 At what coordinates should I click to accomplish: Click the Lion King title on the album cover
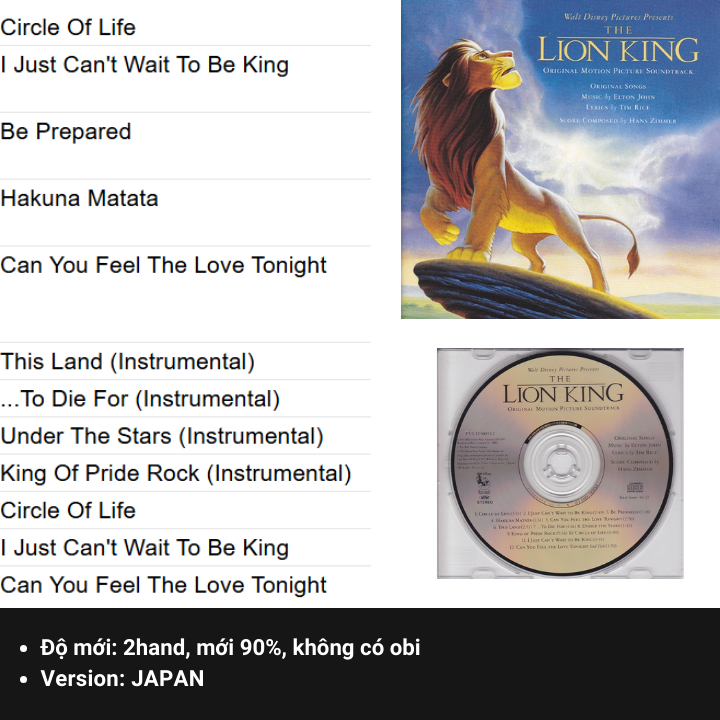click(618, 46)
